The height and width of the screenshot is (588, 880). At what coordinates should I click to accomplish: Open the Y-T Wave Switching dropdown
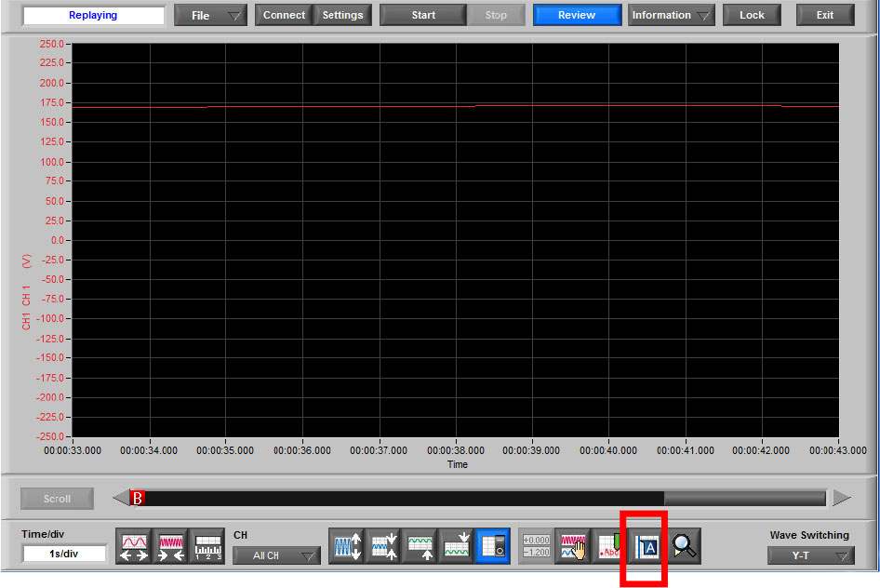click(811, 555)
